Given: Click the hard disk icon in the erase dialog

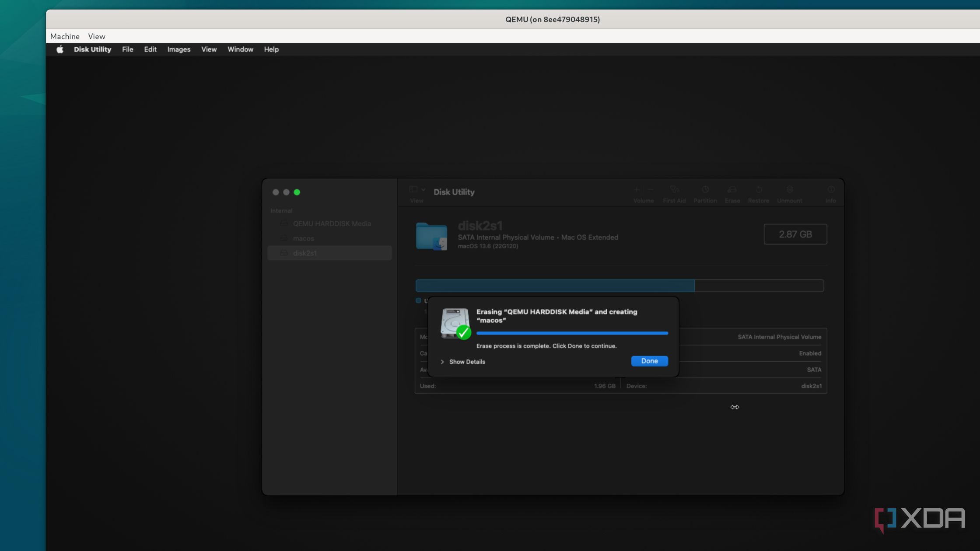Looking at the screenshot, I should pyautogui.click(x=455, y=324).
